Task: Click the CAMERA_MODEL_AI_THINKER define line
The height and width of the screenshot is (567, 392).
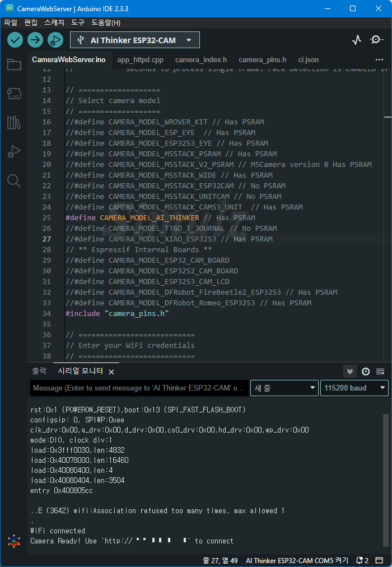Action: tap(160, 218)
